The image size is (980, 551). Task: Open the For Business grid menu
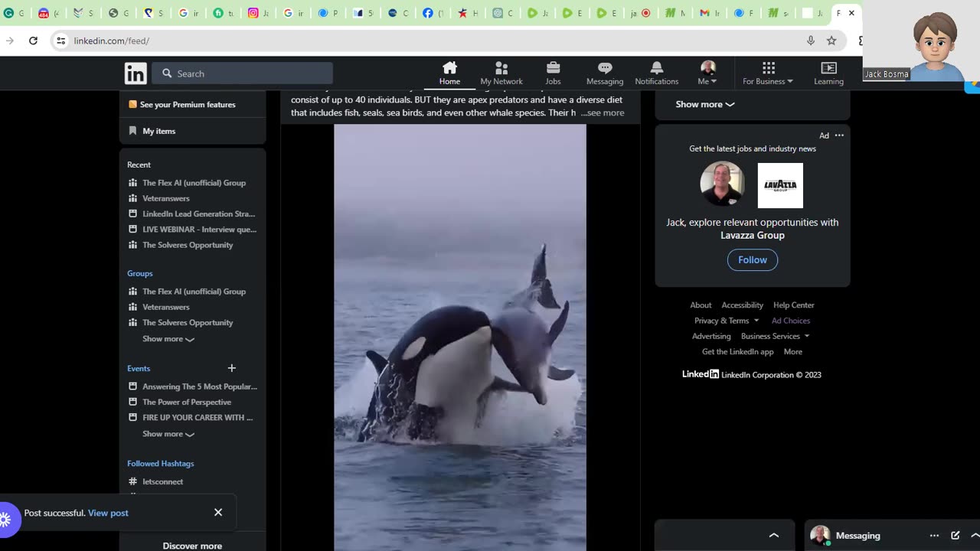pos(768,73)
